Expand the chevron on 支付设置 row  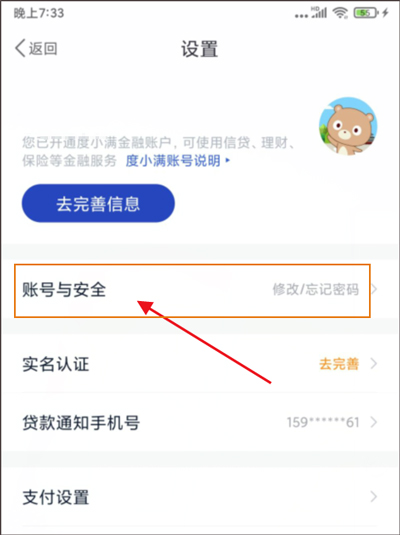374,497
